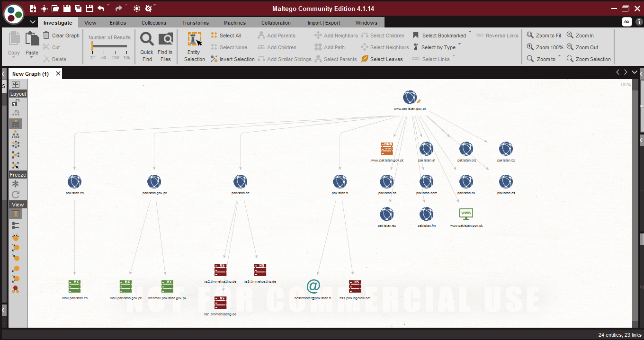Switch to the circular layout mode
Screen dimensions: 644x340
point(16,144)
